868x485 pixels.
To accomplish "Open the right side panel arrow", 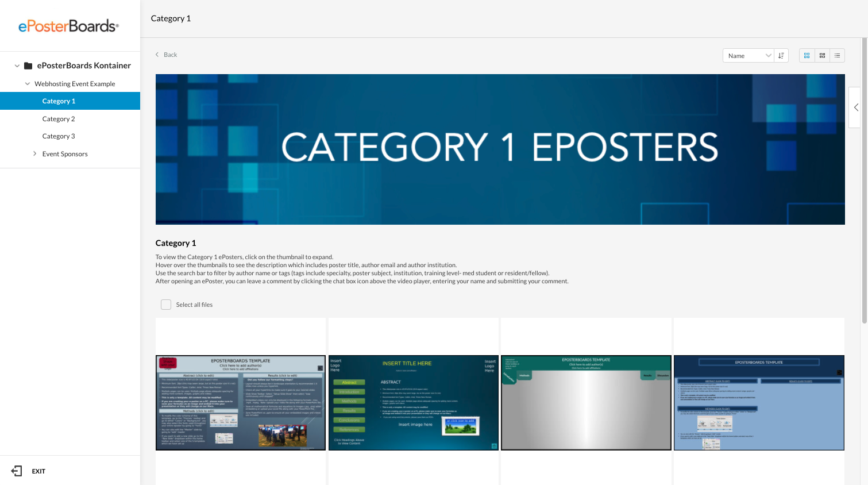I will (x=856, y=107).
